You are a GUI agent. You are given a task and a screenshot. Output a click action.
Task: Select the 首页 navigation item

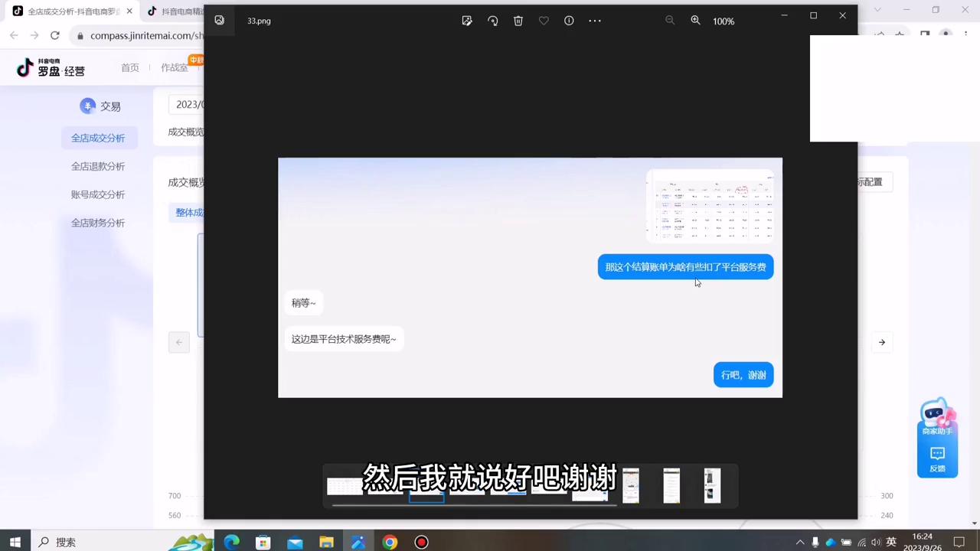coord(130,67)
